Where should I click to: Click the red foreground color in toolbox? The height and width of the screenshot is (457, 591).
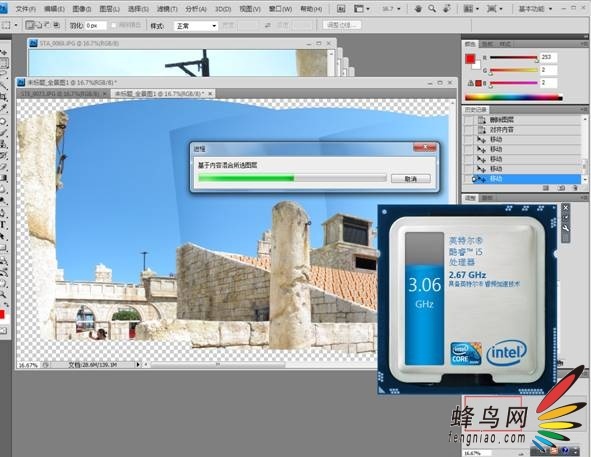(x=2, y=314)
